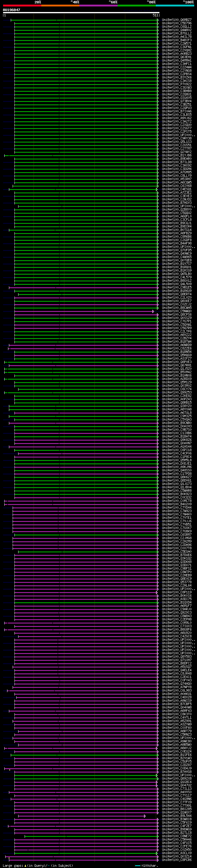This screenshot has height=868, width=197.
Task: Click the short purple alignment bar for UniRef100_B9L544
Action: click(82, 816)
